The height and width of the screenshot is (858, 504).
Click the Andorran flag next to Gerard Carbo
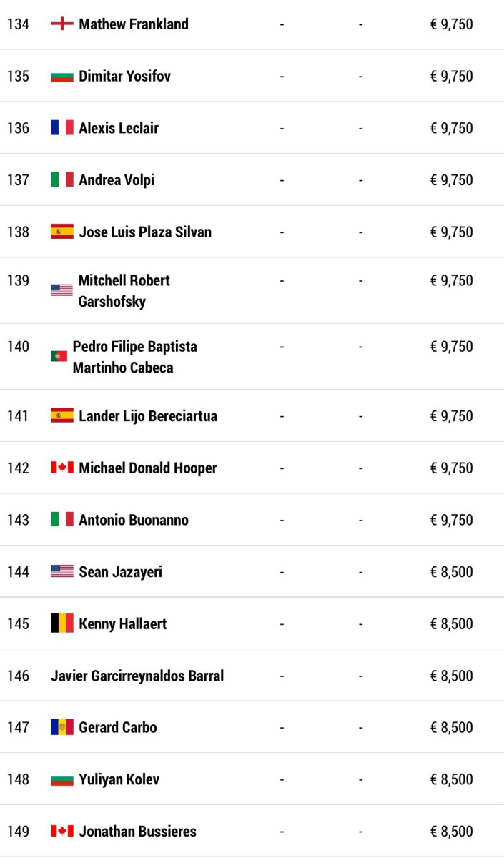pyautogui.click(x=62, y=727)
